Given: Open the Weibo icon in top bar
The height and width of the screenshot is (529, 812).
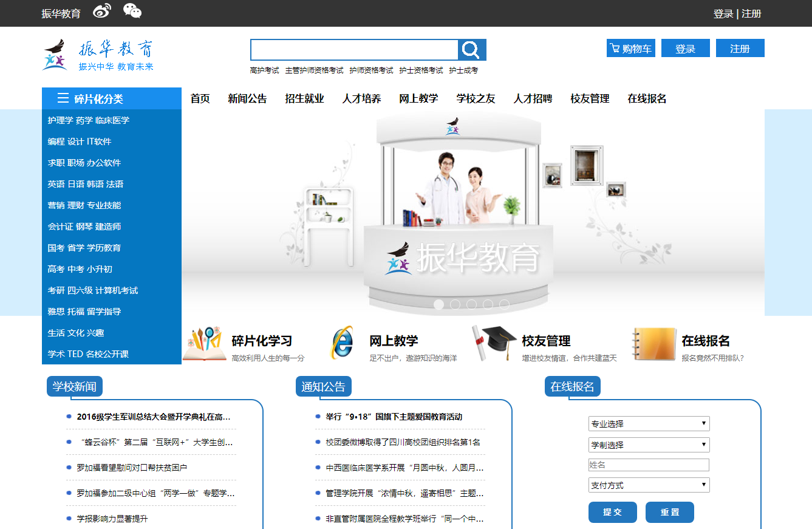Looking at the screenshot, I should point(102,10).
